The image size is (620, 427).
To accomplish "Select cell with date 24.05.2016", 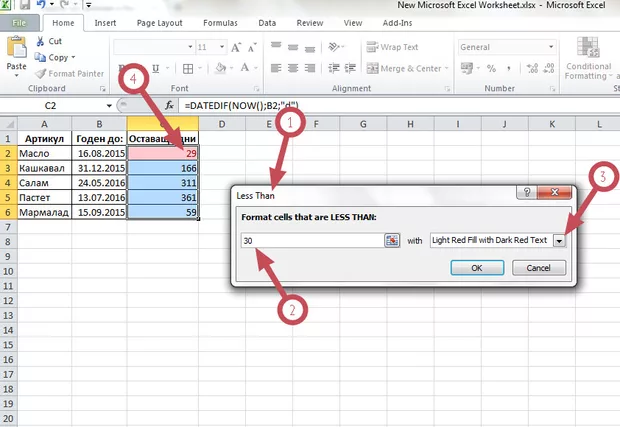I will pyautogui.click(x=100, y=183).
